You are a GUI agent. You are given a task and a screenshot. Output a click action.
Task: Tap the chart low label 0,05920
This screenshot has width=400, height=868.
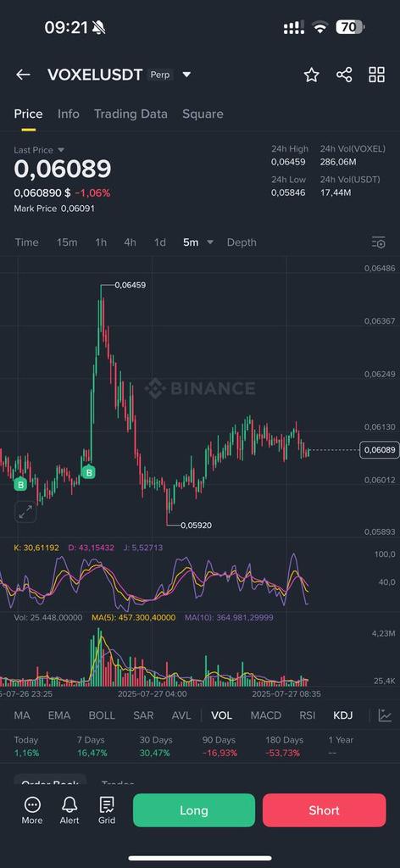point(197,526)
